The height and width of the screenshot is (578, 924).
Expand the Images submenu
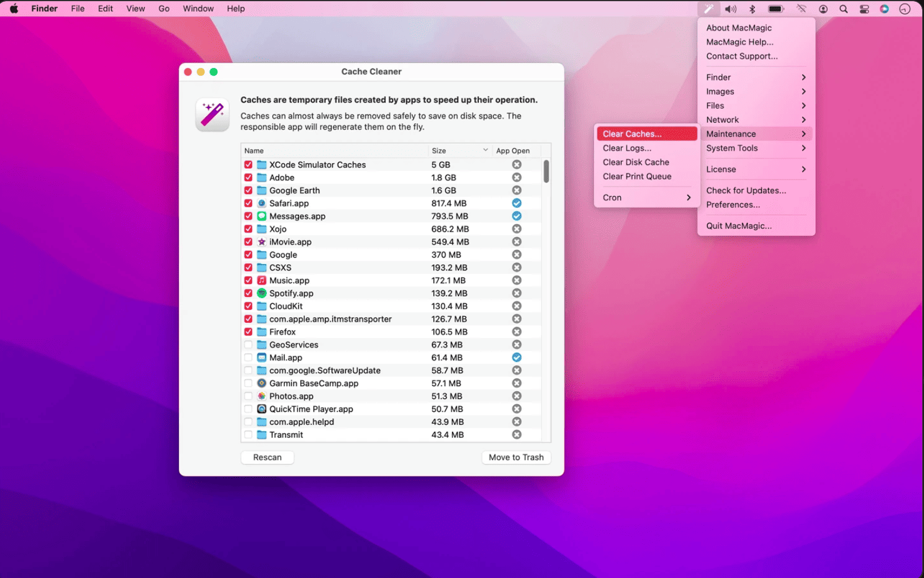756,92
